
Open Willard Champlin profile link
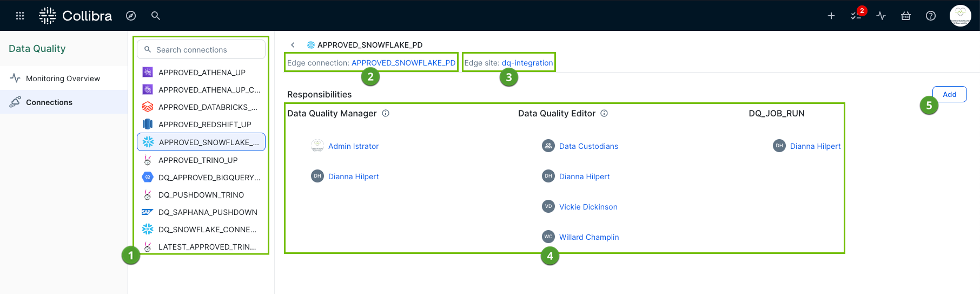589,237
